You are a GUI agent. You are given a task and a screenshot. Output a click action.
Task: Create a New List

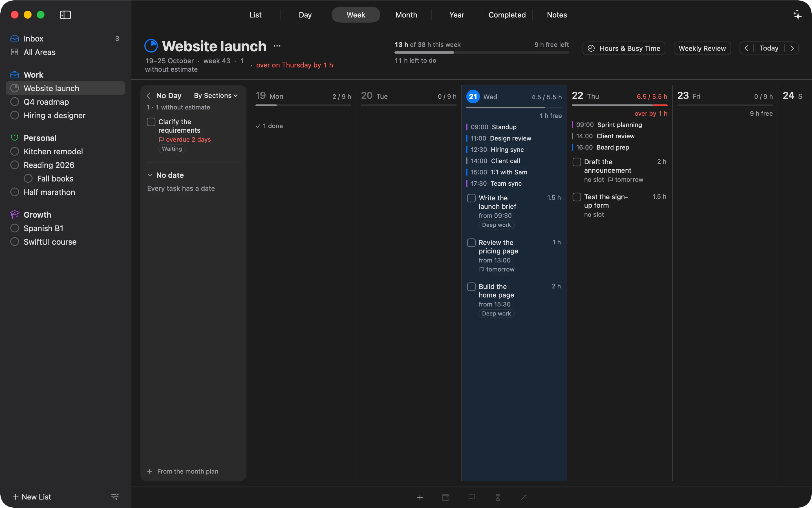tap(32, 497)
